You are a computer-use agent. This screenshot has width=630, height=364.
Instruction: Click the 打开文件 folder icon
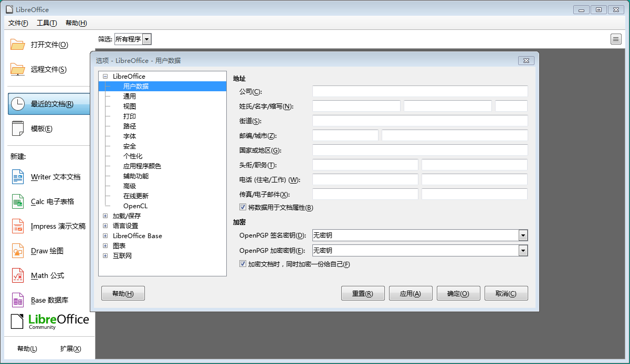18,45
